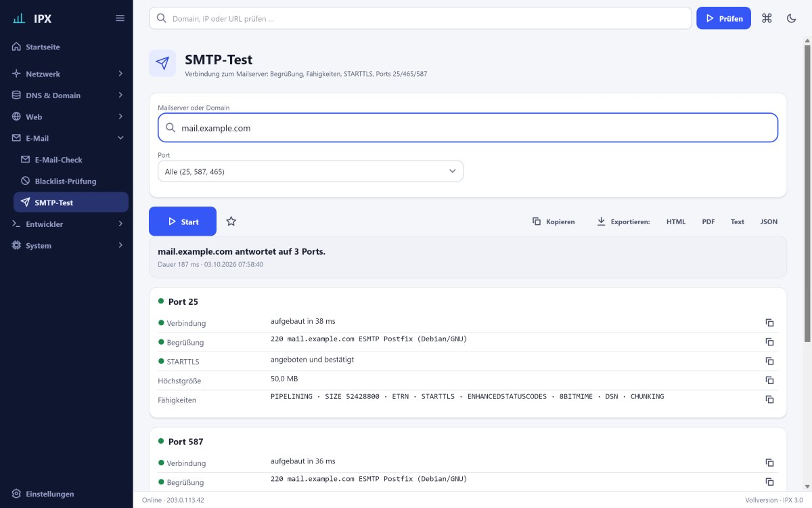812x508 pixels.
Task: Click 'aufgebaut in 36 ms' value
Action: pos(303,461)
